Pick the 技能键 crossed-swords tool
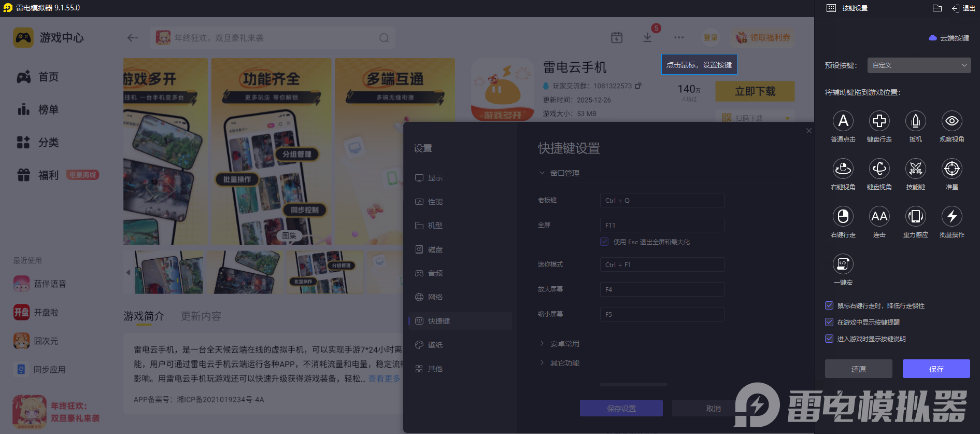The image size is (980, 434). [x=916, y=169]
